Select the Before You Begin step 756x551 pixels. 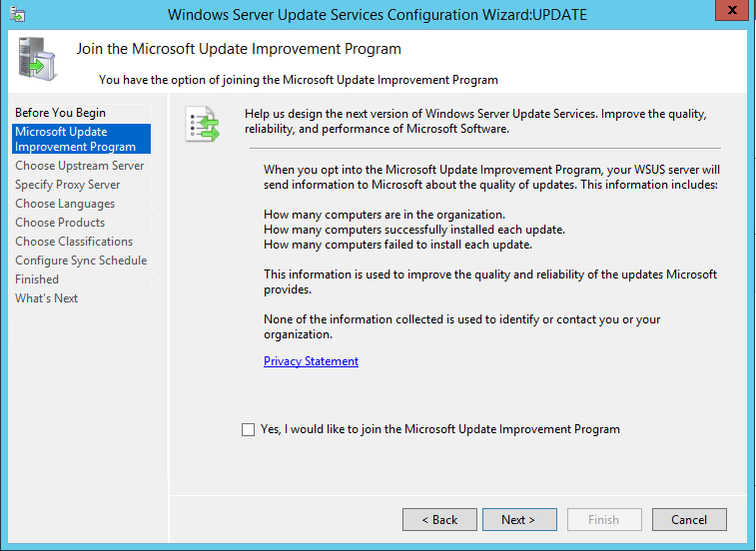coord(60,113)
